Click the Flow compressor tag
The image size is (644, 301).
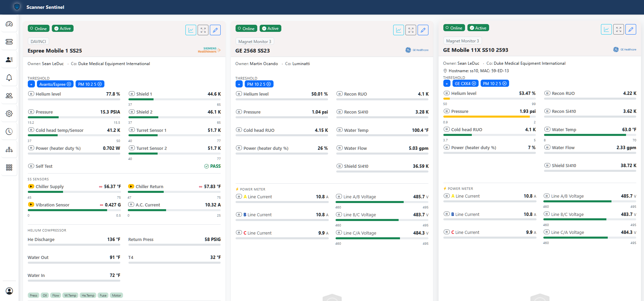(56, 296)
